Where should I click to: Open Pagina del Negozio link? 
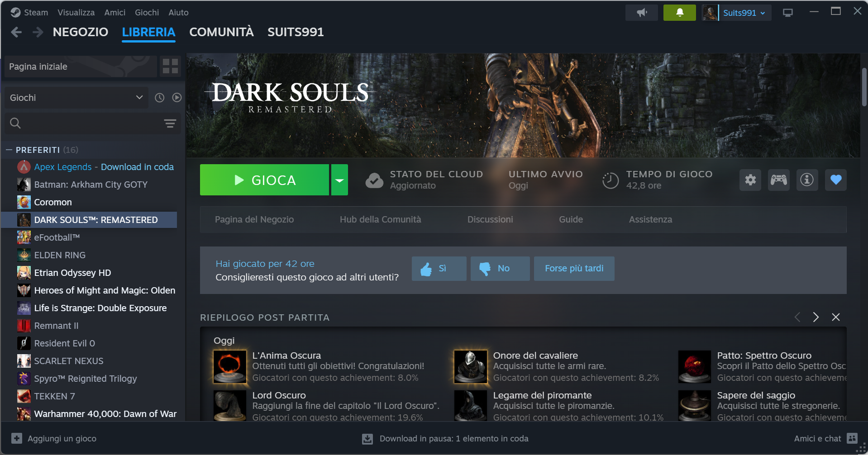pos(254,219)
